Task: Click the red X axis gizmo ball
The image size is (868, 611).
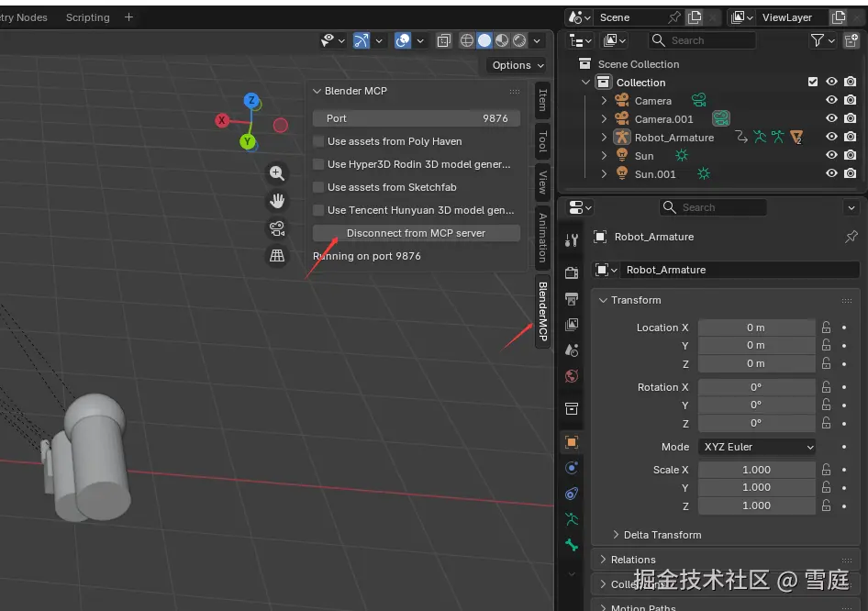Action: 222,120
